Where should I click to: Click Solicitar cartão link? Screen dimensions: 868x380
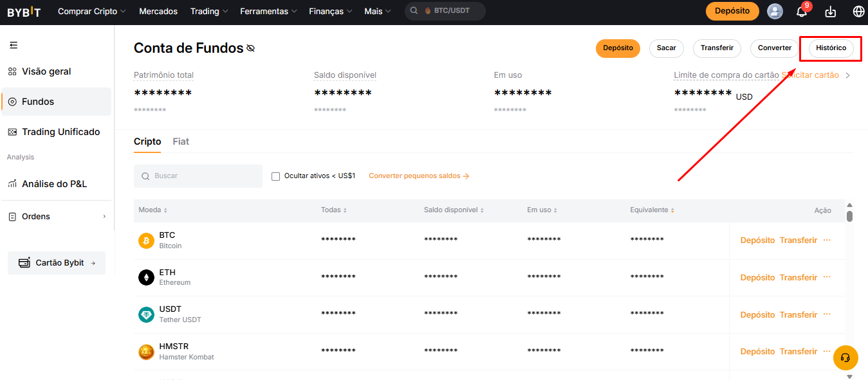[x=810, y=75]
